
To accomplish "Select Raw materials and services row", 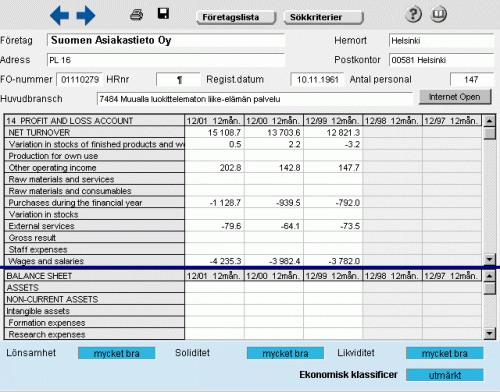I will coord(94,179).
